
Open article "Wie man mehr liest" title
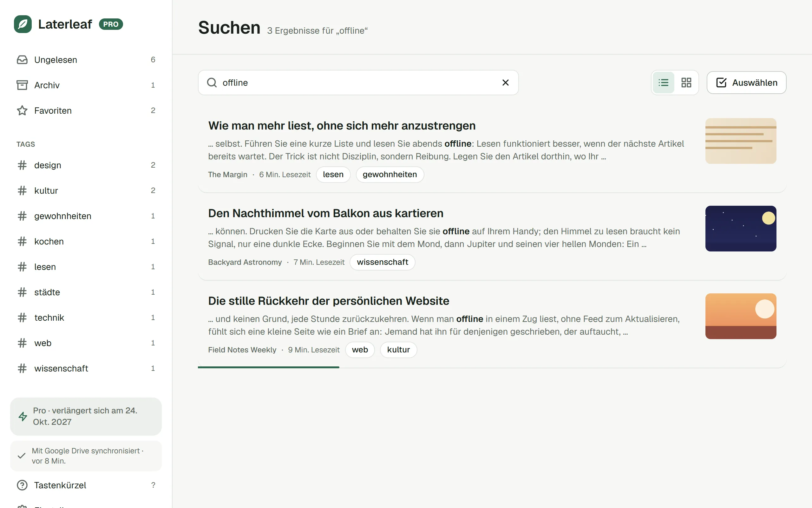tap(342, 126)
